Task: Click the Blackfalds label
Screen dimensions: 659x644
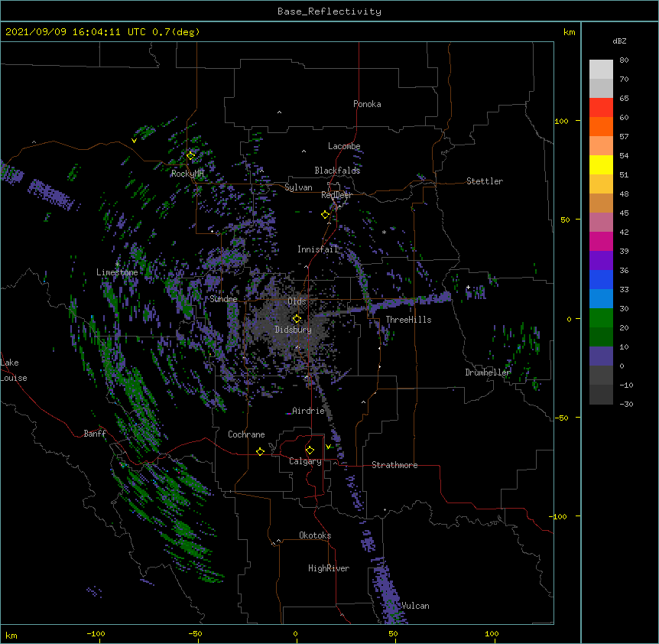Action: (337, 171)
